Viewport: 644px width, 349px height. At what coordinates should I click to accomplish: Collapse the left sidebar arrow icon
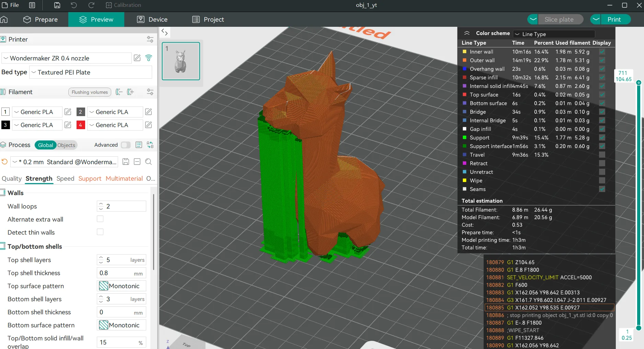(165, 33)
